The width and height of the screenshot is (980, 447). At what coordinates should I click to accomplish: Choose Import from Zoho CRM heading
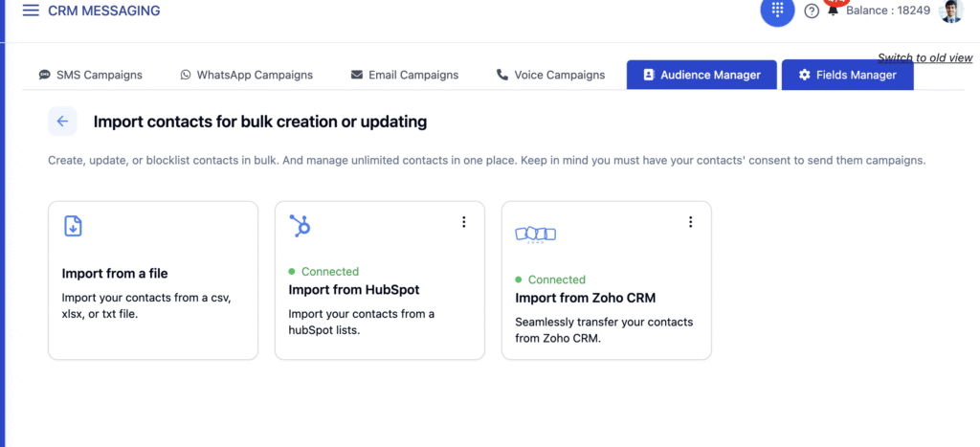pos(585,299)
